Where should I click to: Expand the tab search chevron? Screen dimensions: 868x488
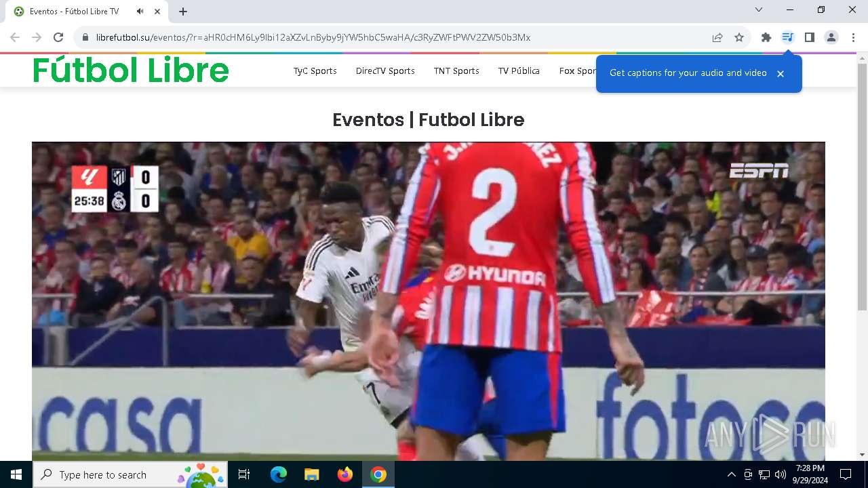759,9
